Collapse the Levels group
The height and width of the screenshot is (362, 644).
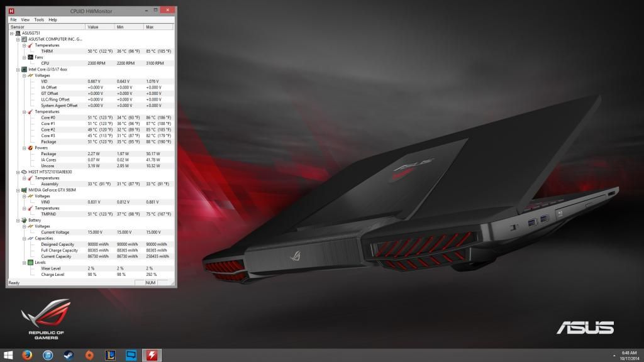(25, 263)
